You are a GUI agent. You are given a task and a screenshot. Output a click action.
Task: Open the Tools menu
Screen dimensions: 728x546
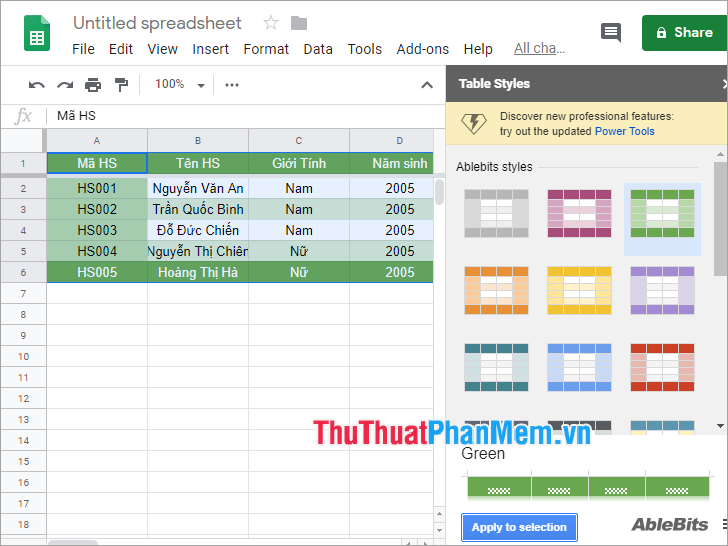pos(364,49)
